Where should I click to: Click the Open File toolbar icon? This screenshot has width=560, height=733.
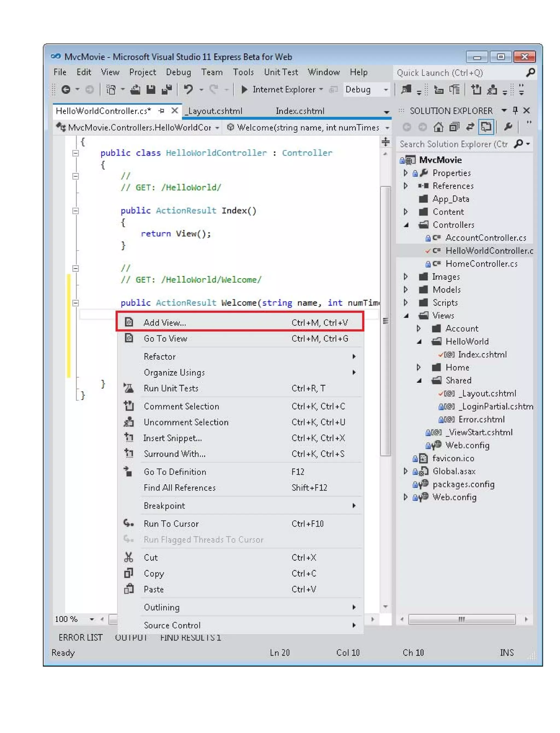coord(135,89)
